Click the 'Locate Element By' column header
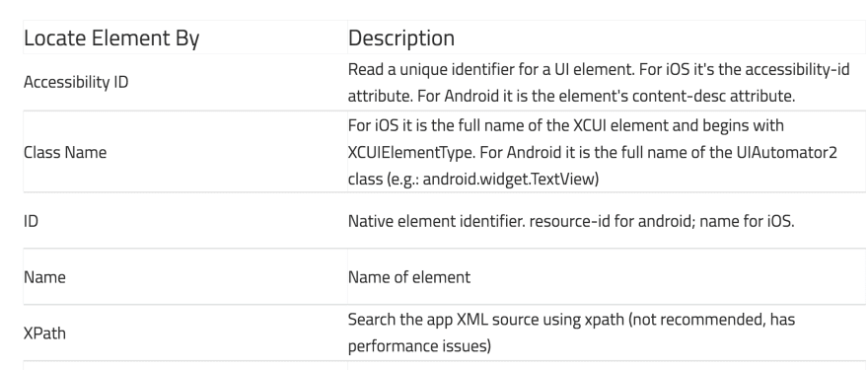868x370 pixels. 111,37
